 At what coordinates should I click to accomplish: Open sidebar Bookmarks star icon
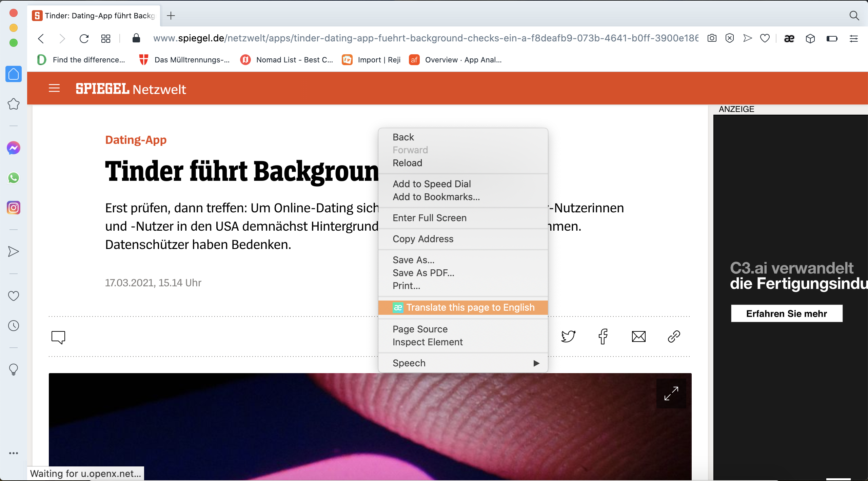14,104
